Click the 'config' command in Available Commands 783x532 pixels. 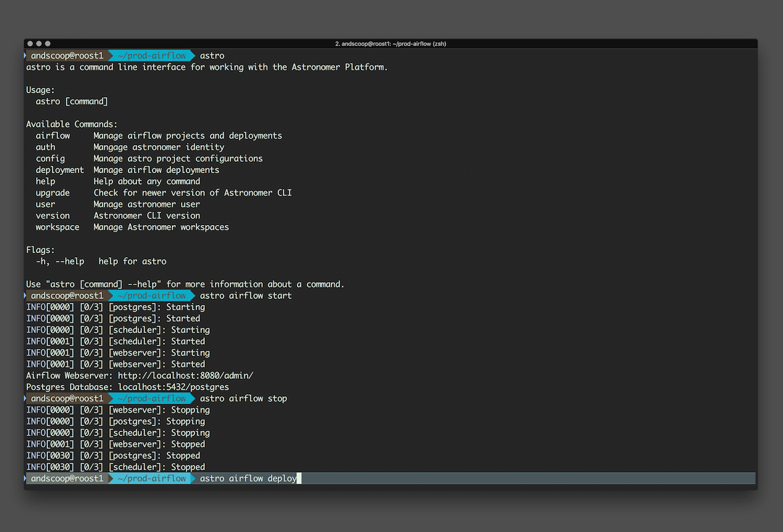tap(50, 159)
